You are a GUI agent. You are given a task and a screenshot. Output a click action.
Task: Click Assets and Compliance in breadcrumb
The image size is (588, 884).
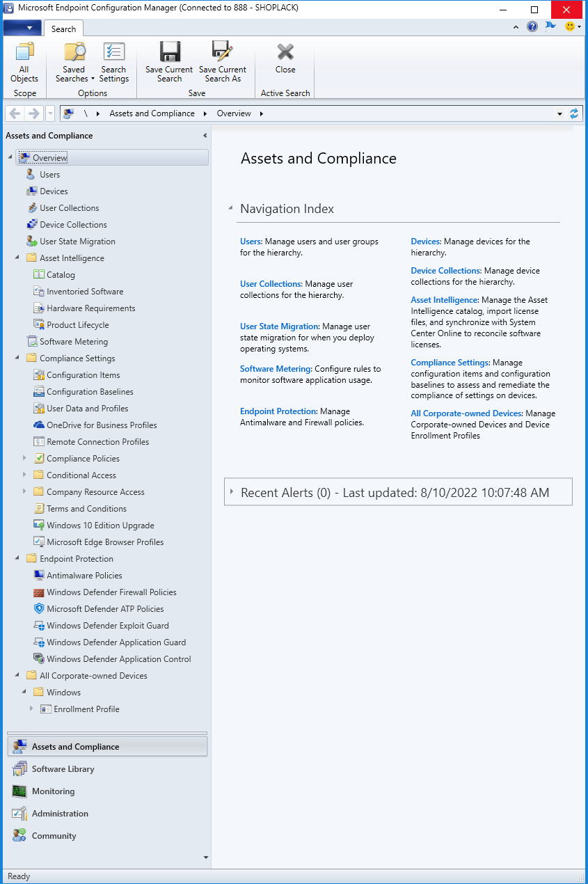point(152,113)
